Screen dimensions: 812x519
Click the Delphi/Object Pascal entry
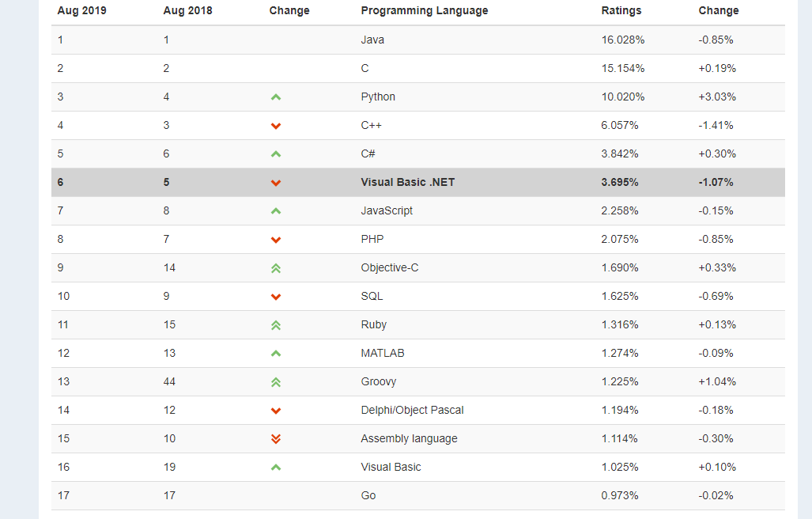(x=412, y=411)
